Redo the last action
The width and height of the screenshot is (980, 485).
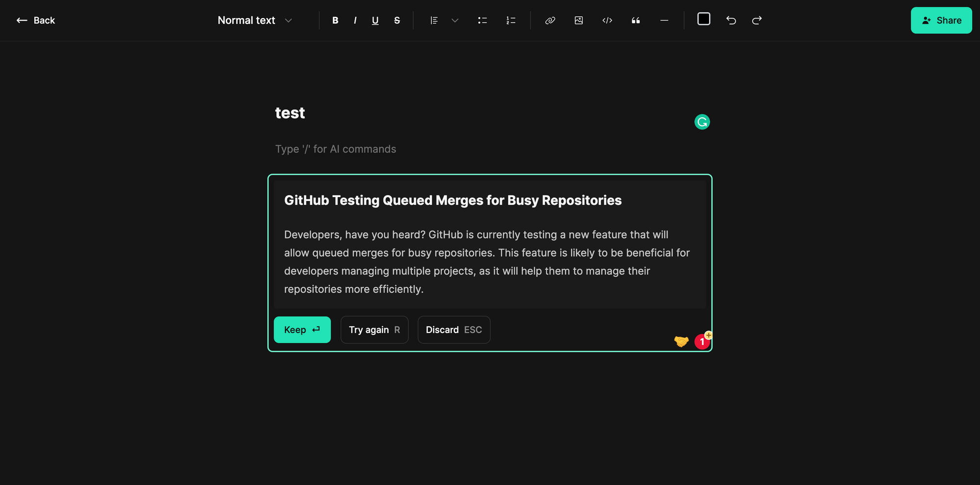coord(757,20)
